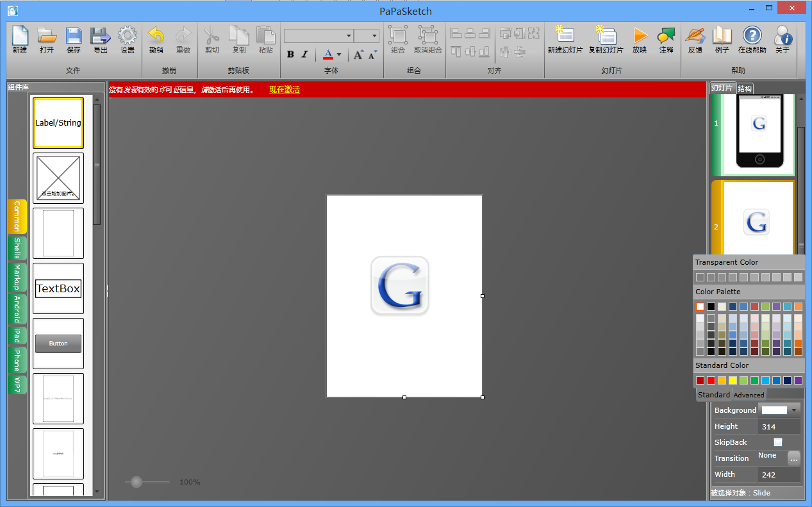Open the font family combo box

point(319,36)
